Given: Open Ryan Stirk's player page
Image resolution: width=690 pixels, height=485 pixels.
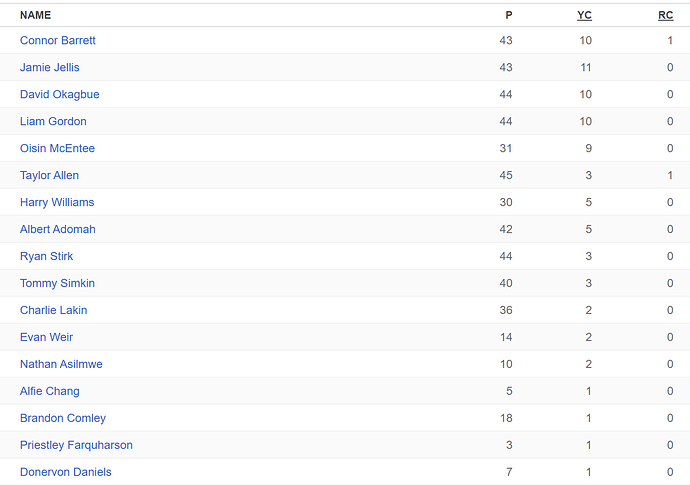Looking at the screenshot, I should tap(46, 256).
